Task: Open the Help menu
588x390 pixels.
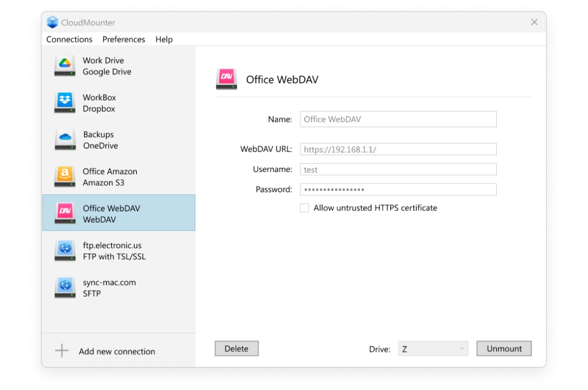Action: click(x=164, y=40)
